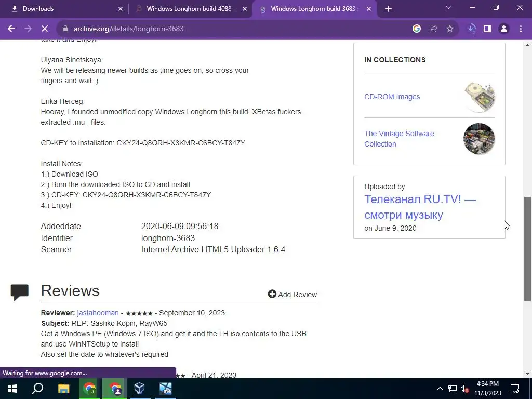Open the Chrome downloads indicator
Image resolution: width=532 pixels, height=399 pixels.
point(472,29)
